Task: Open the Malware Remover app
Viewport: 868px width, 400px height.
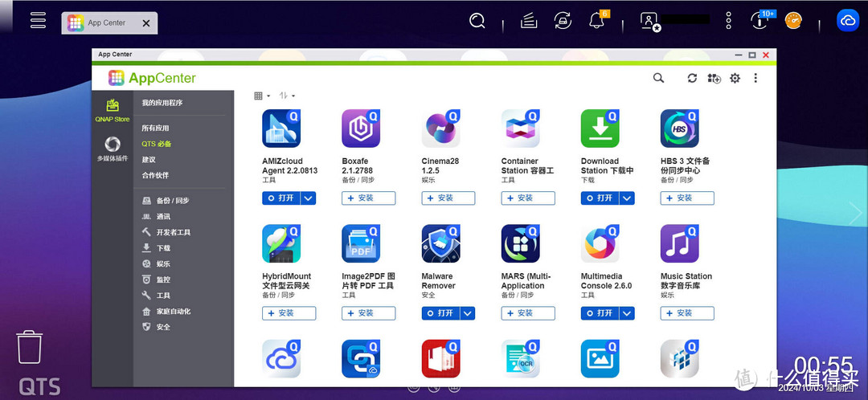Action: [x=440, y=313]
